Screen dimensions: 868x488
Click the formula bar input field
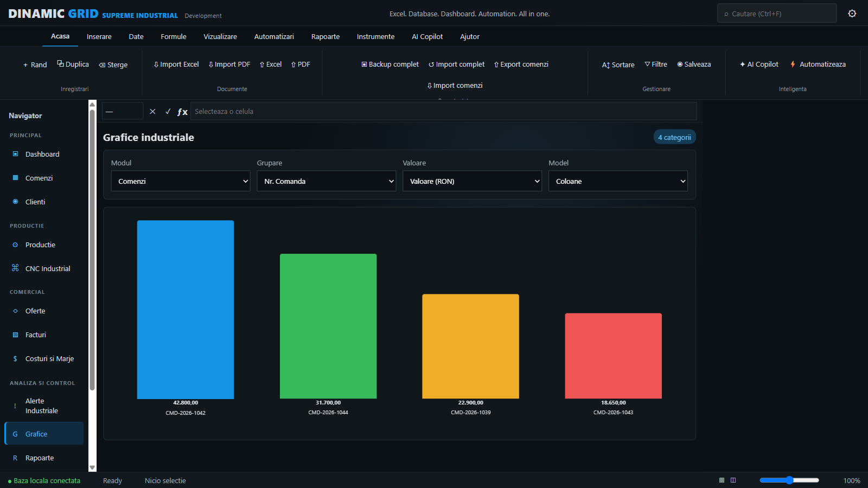pyautogui.click(x=443, y=111)
